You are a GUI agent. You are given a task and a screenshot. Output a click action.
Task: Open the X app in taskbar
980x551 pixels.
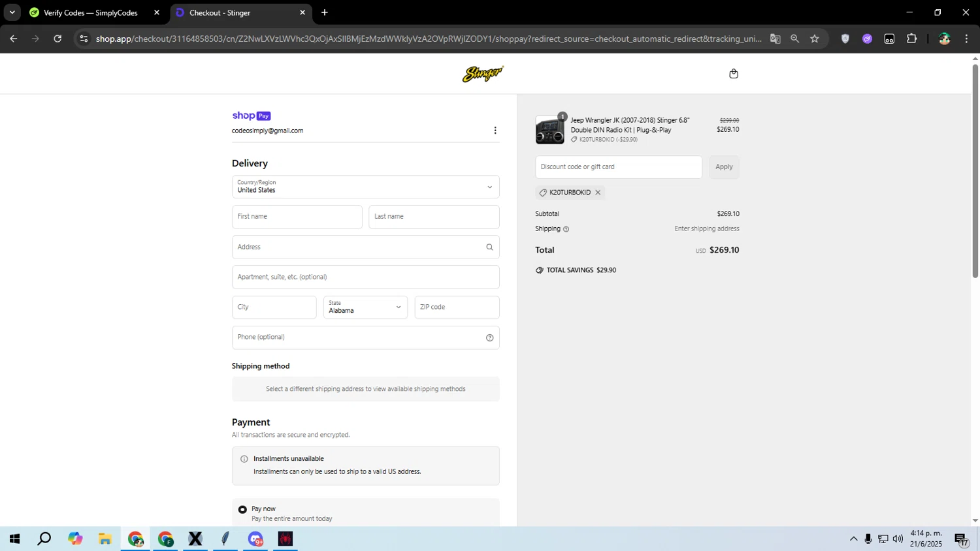click(195, 539)
